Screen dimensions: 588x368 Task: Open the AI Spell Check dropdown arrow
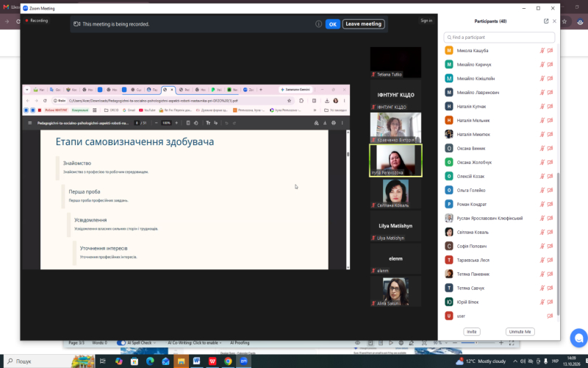pyautogui.click(x=154, y=343)
